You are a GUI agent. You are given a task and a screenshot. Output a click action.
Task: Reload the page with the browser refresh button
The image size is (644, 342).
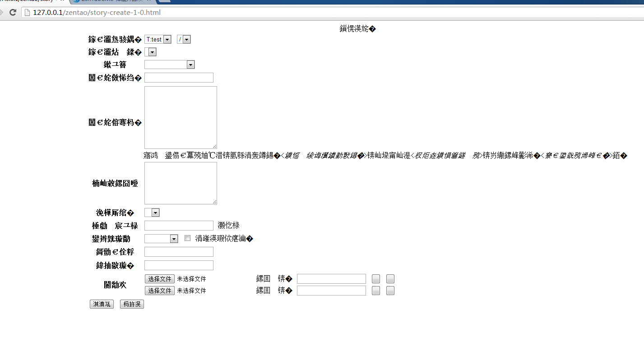tap(13, 13)
